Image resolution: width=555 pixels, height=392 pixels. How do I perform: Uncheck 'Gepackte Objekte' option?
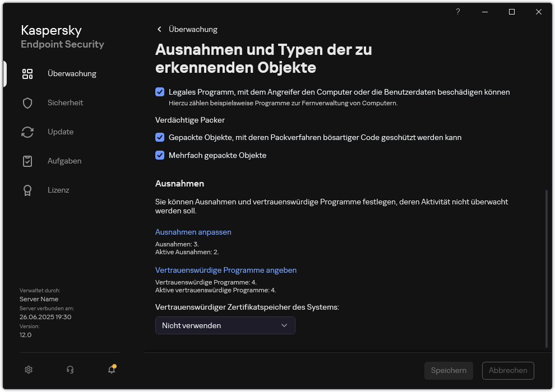click(x=160, y=137)
